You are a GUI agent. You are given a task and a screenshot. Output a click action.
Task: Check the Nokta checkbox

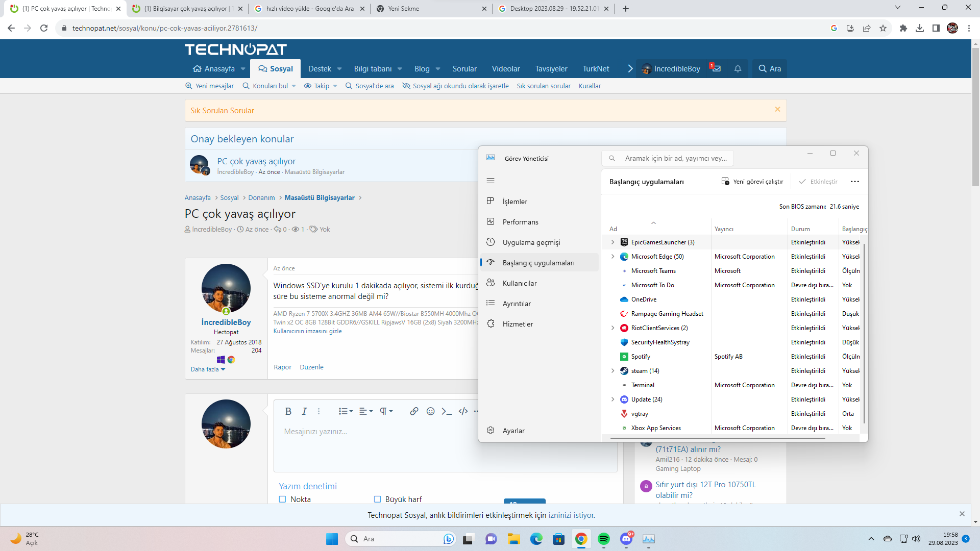point(282,499)
